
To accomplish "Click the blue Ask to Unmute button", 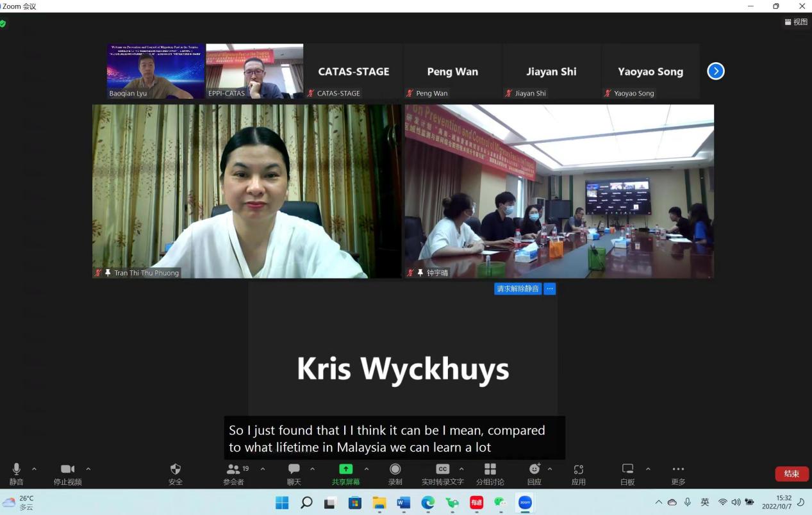I will coord(517,289).
